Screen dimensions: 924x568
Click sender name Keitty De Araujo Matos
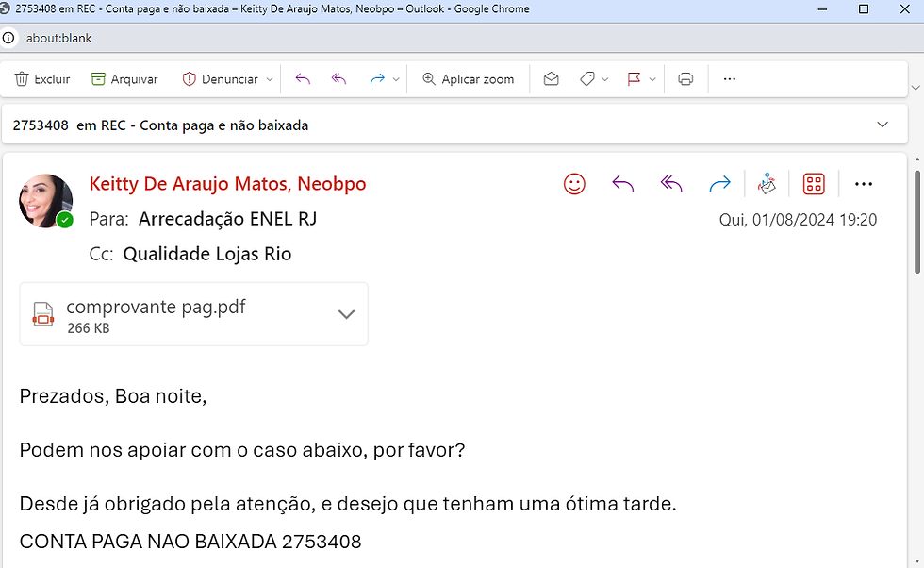pyautogui.click(x=227, y=184)
